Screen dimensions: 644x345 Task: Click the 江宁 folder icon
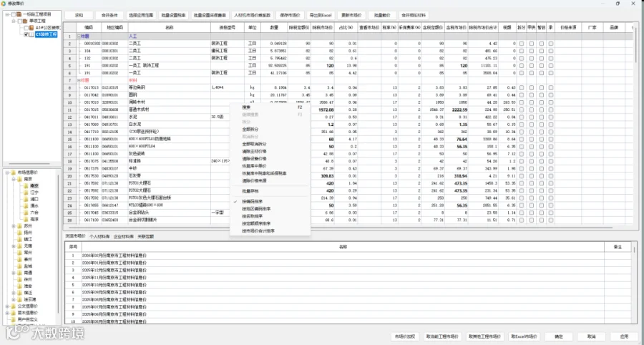point(26,193)
